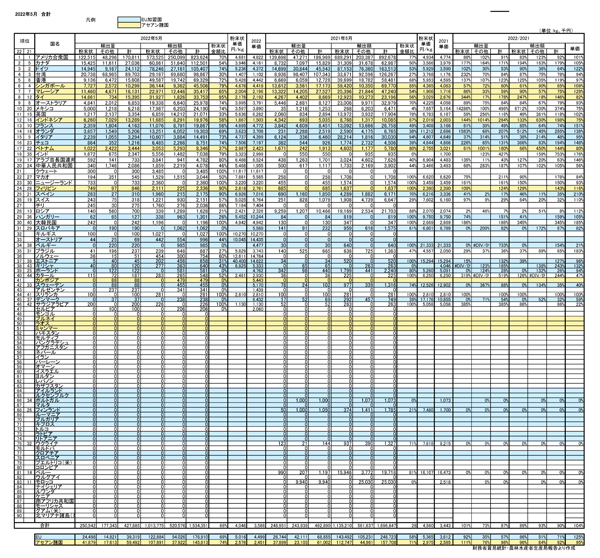Select the 台湾 country cell

pos(55,74)
